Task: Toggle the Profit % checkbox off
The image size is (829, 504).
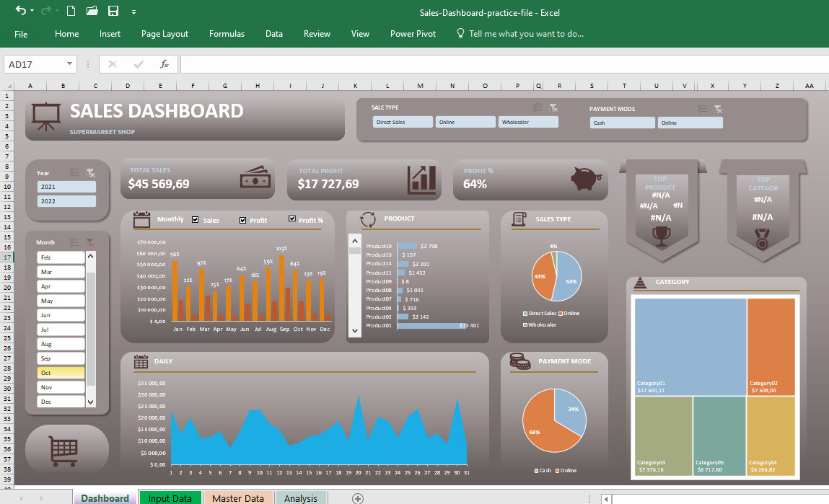Action: (292, 218)
